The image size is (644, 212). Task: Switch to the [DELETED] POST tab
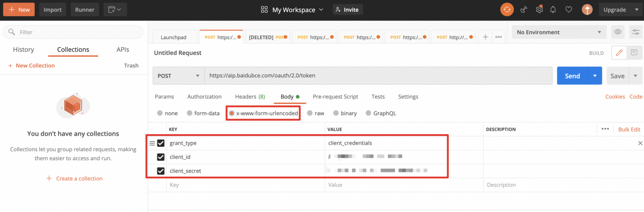click(x=269, y=37)
